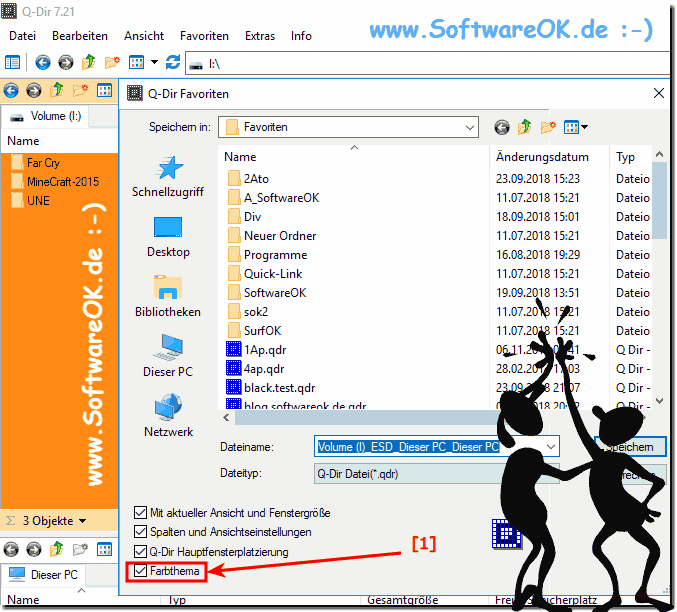Image resolution: width=677 pixels, height=612 pixels.
Task: Open the Extras menu
Action: tap(260, 36)
